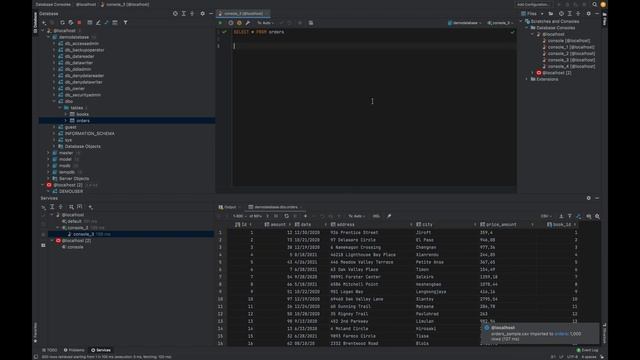Click the DDL button in results toolbar
This screenshot has width=640, height=360.
point(376,216)
